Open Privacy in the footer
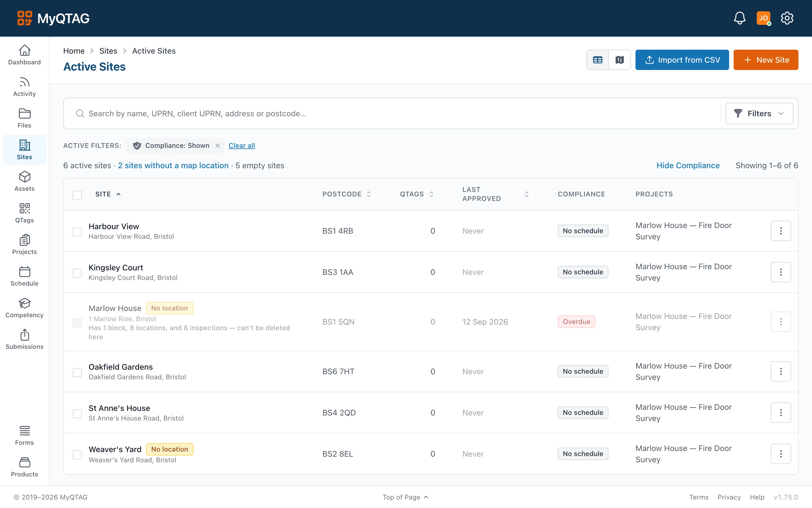Image resolution: width=812 pixels, height=508 pixels. [x=729, y=497]
